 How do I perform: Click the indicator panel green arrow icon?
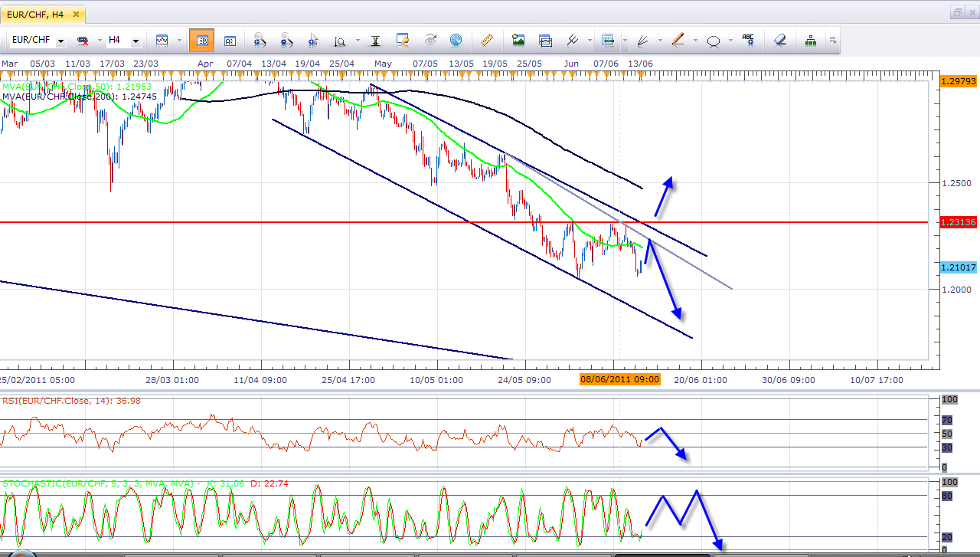(x=608, y=40)
